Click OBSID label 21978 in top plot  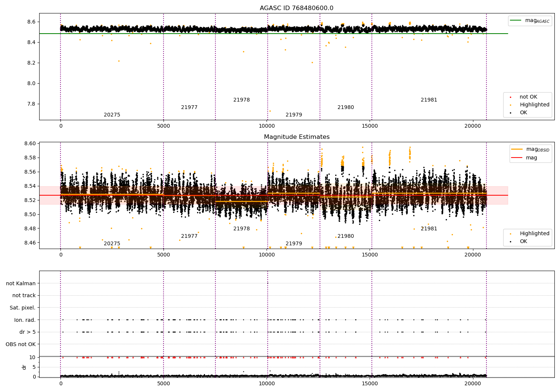(242, 100)
